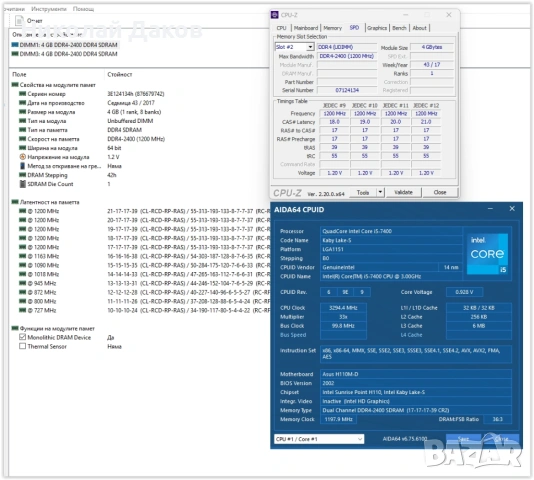Click the Report document icon
This screenshot has height=480, width=534.
(x=19, y=20)
